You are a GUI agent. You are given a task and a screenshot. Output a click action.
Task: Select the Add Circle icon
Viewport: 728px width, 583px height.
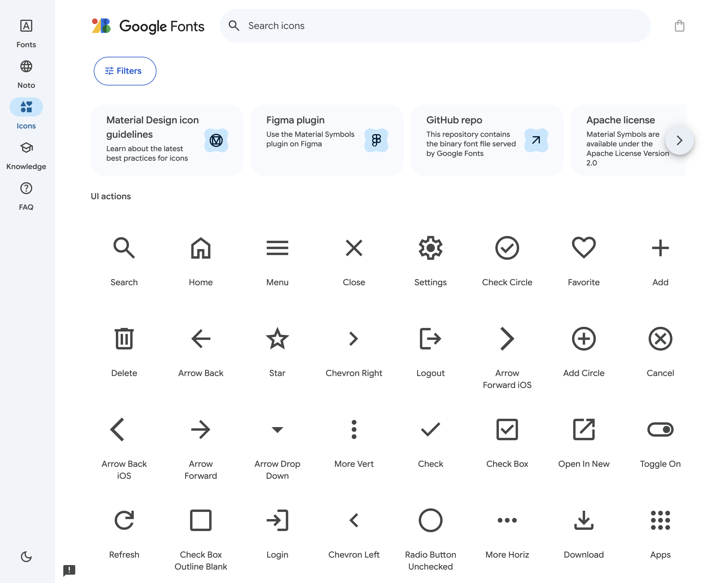pyautogui.click(x=584, y=338)
